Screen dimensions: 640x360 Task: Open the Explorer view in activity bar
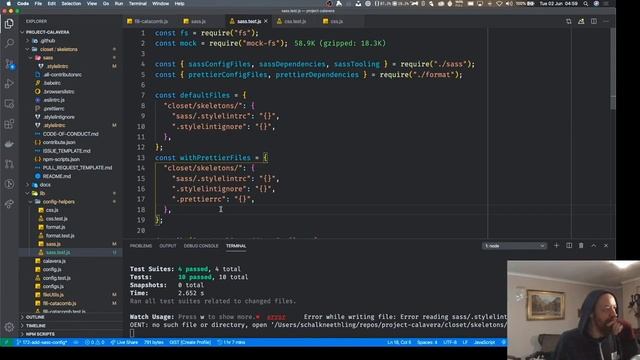(x=9, y=24)
